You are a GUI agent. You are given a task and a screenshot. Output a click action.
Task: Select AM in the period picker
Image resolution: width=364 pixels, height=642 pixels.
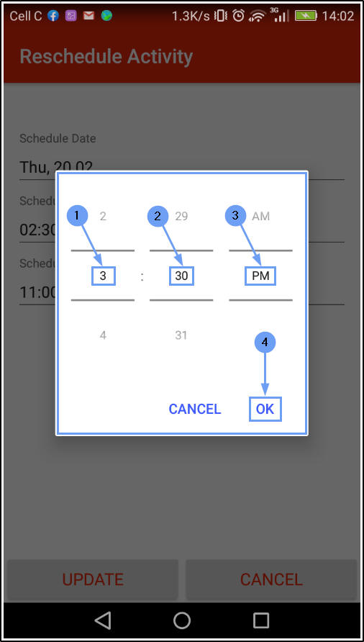point(261,216)
